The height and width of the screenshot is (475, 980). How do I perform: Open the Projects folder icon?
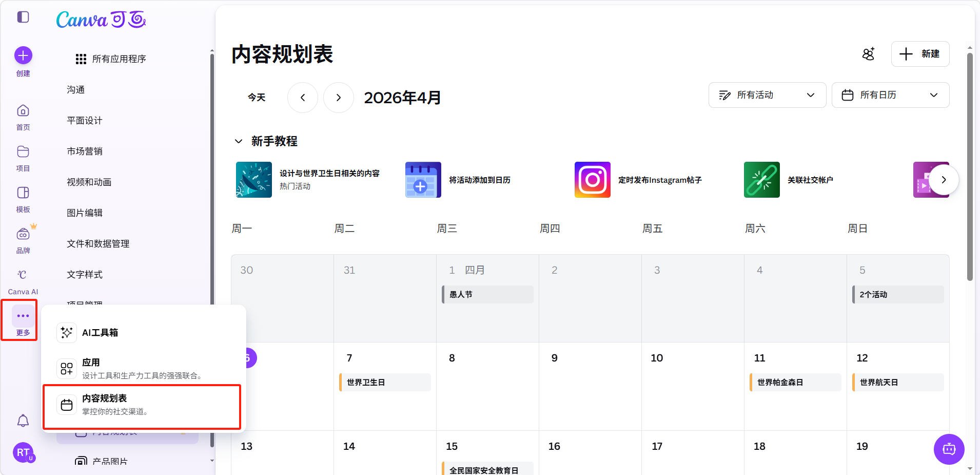point(23,152)
